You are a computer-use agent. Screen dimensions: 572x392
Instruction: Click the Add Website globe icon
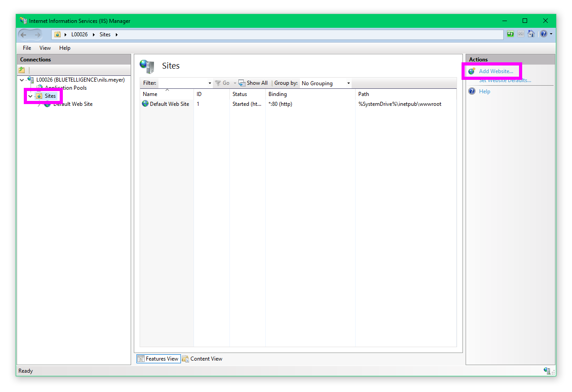472,71
